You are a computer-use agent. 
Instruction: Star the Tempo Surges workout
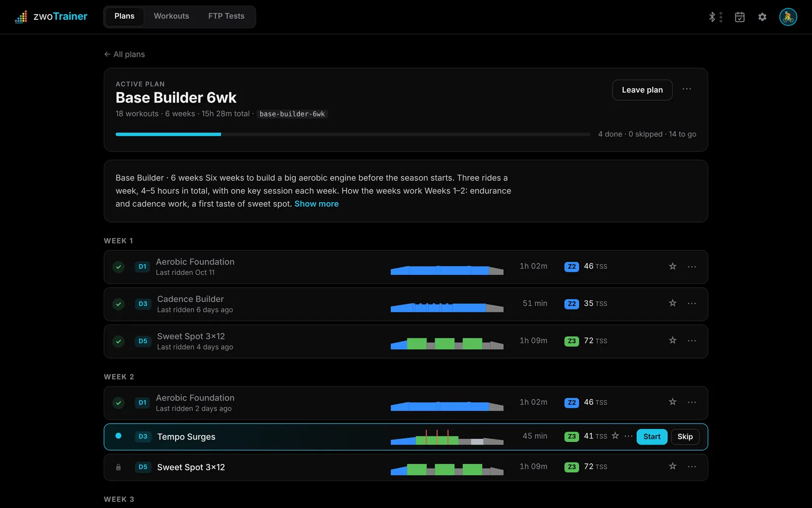(615, 436)
